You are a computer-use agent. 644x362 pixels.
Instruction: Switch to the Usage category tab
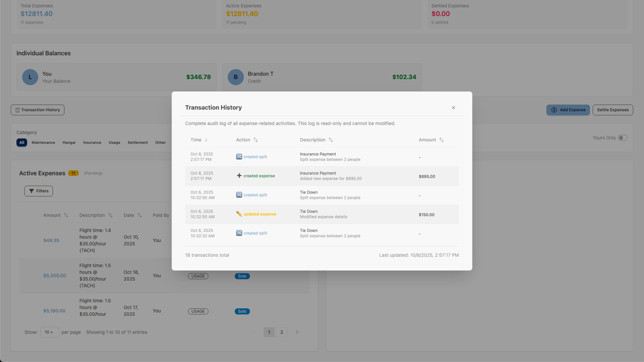[x=114, y=142]
